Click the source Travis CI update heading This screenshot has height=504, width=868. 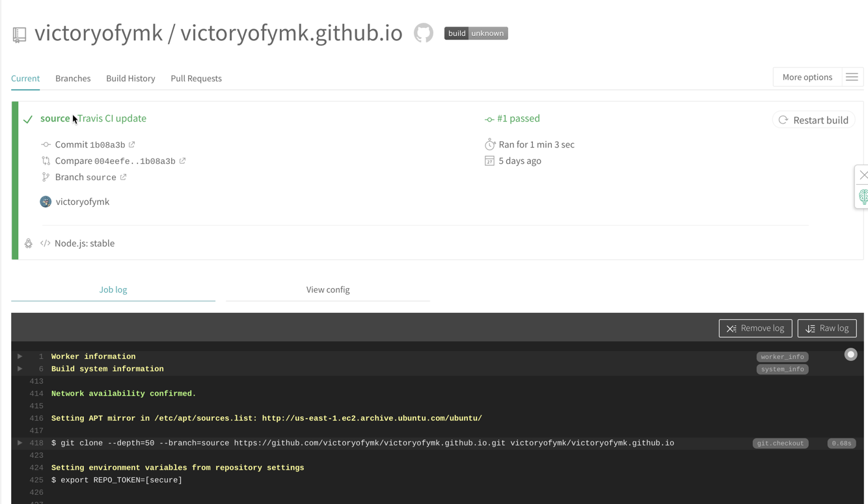coord(93,118)
